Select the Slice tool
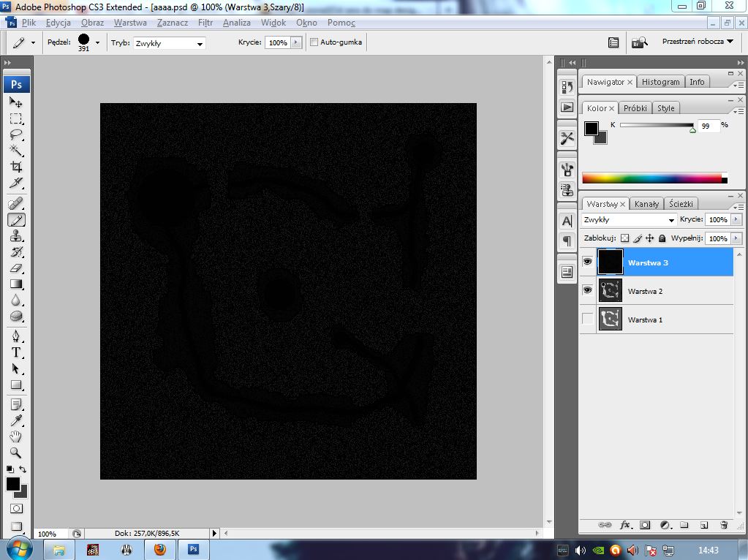The width and height of the screenshot is (748, 560). (16, 183)
